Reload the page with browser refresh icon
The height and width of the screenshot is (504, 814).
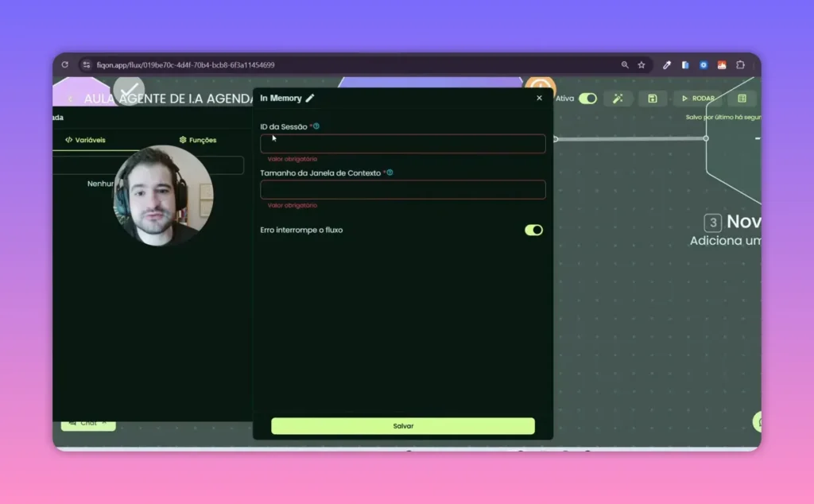pyautogui.click(x=64, y=65)
